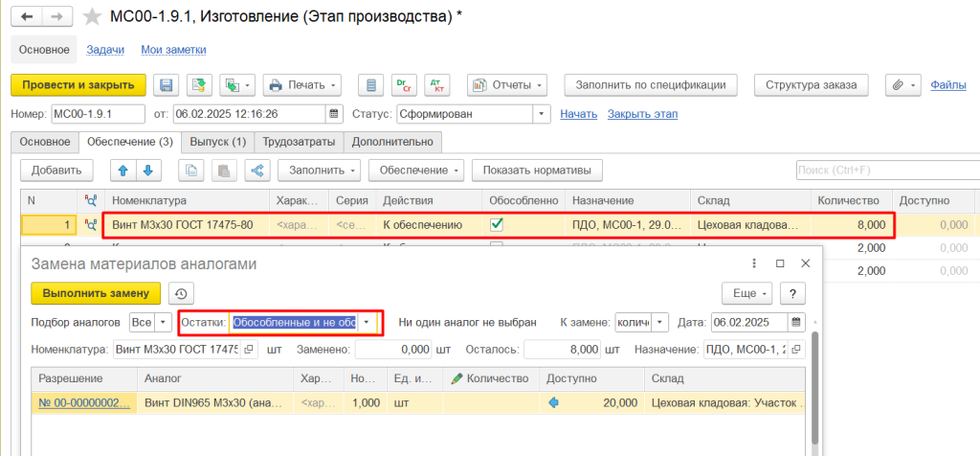Go forward with the right arrow button
980x456 pixels.
tap(56, 16)
